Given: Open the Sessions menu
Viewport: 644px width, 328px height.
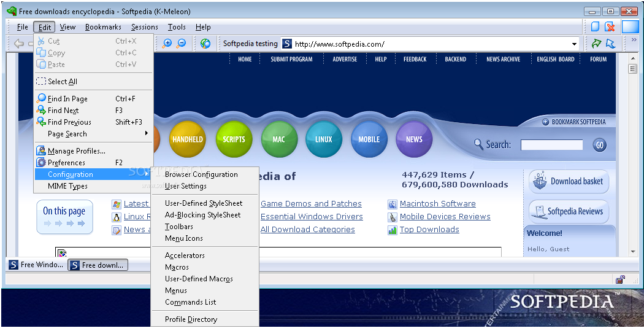Looking at the screenshot, I should [145, 27].
